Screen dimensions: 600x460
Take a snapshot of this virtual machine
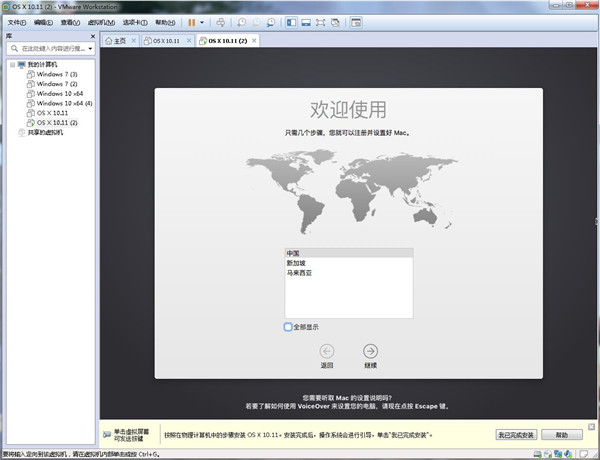pyautogui.click(x=241, y=23)
